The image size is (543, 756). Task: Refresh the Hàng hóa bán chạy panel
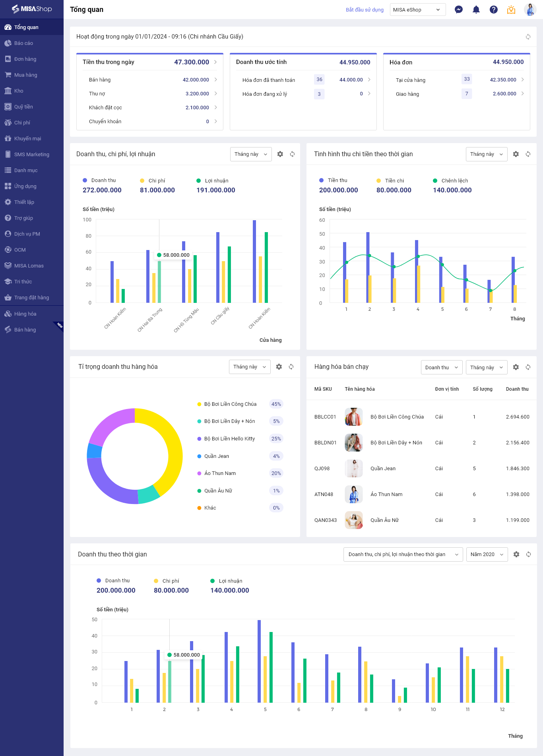click(528, 367)
